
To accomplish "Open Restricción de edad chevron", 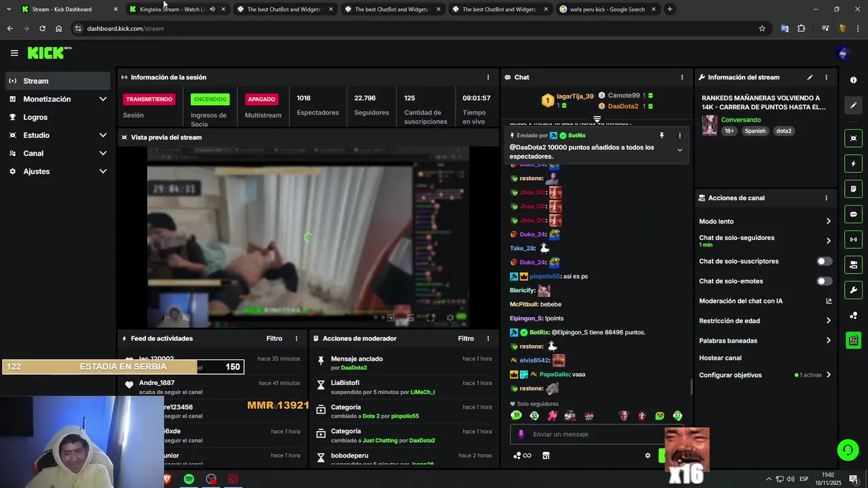I will (828, 321).
